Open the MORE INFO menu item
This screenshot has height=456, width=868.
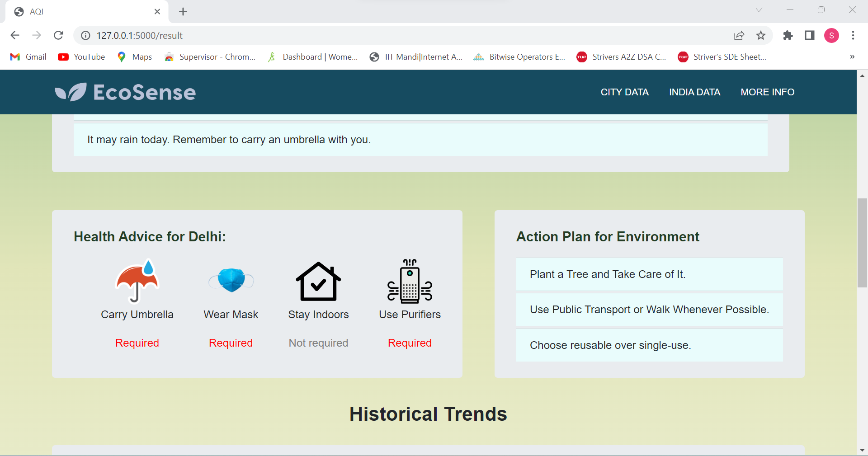point(767,92)
